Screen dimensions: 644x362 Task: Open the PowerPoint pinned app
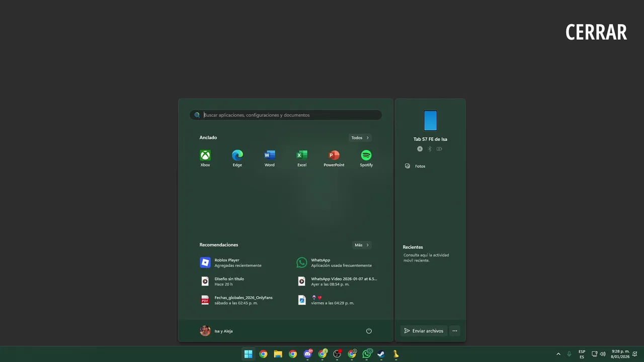(x=334, y=158)
